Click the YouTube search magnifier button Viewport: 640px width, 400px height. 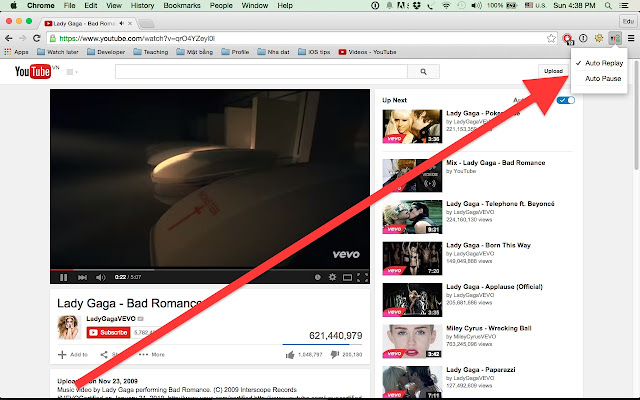(423, 71)
